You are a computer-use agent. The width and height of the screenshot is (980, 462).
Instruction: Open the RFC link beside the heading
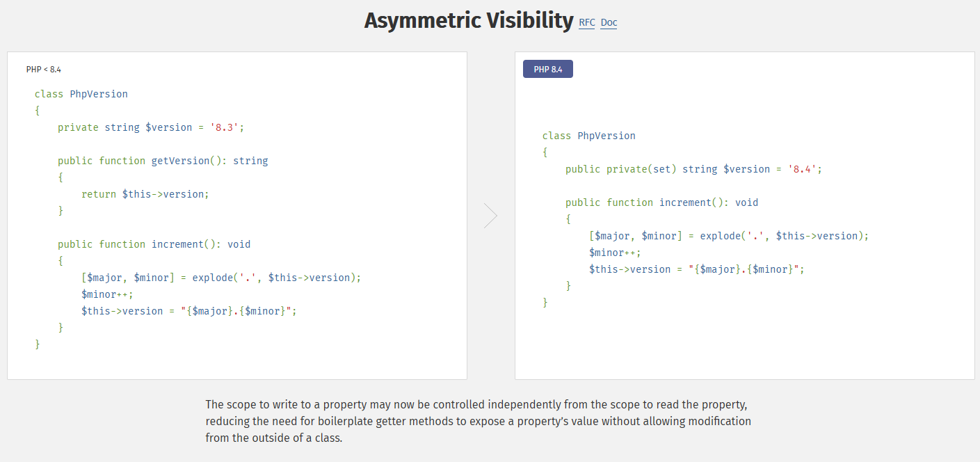tap(586, 22)
